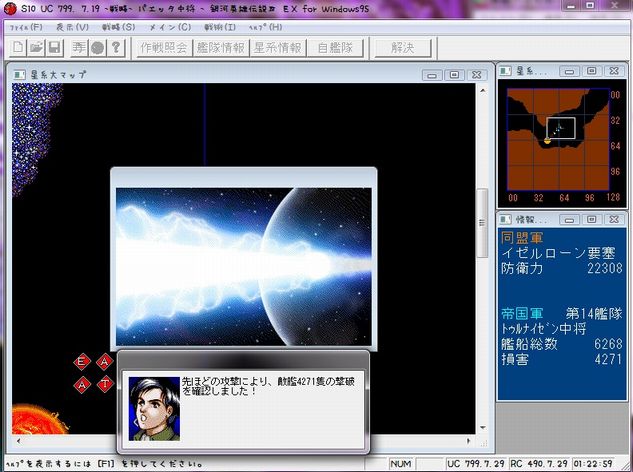Click the Save floppy disk icon
633x472 pixels.
tap(54, 48)
